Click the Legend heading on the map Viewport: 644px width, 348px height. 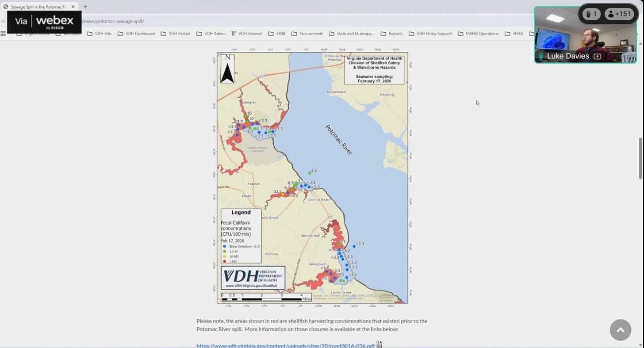pos(241,212)
